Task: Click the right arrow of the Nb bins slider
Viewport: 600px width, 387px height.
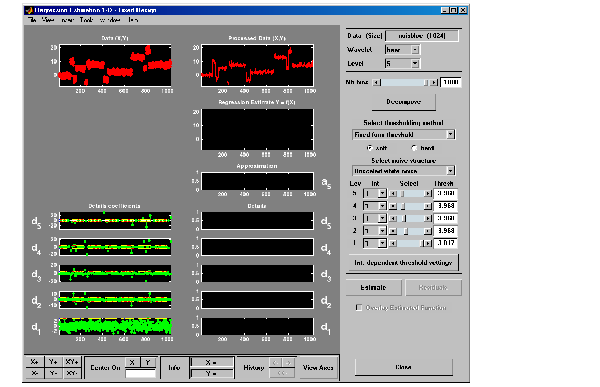Action: click(434, 82)
